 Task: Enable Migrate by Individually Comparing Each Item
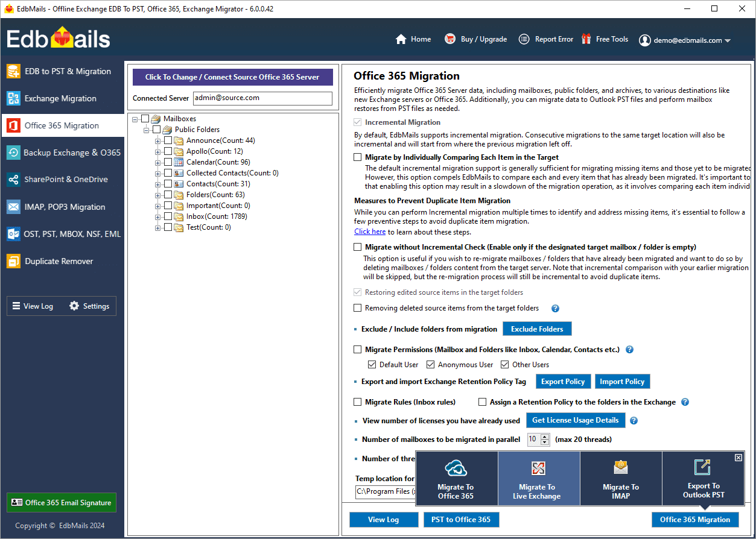point(358,157)
